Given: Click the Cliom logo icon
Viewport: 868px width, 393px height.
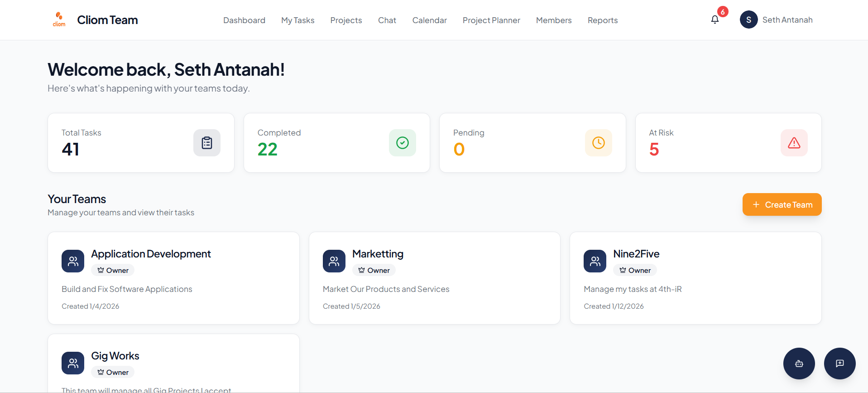Looking at the screenshot, I should (59, 19).
